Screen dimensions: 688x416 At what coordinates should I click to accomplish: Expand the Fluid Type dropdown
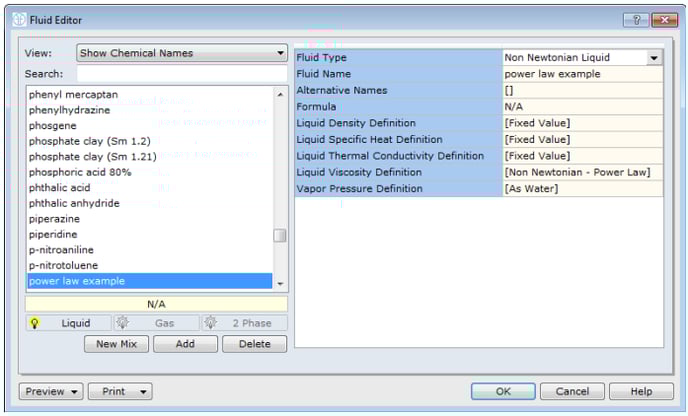(654, 58)
